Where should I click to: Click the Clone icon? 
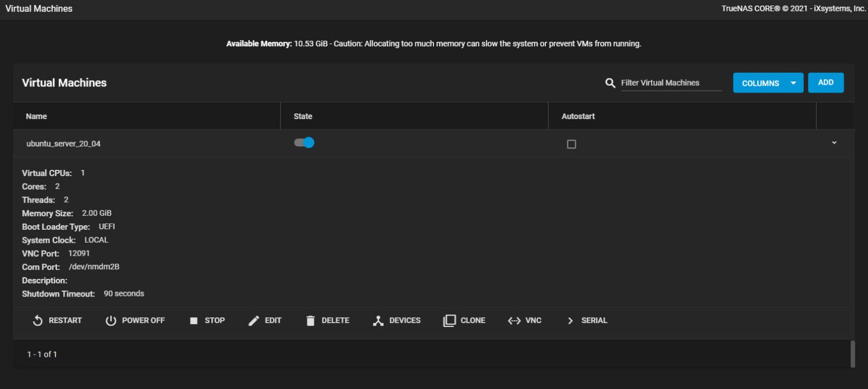click(x=449, y=320)
